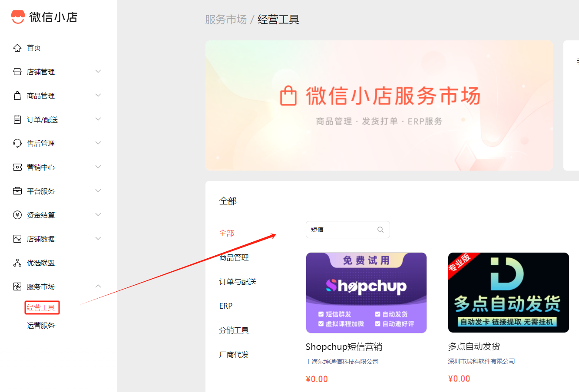Open the Shopchup短信营销 title link

tap(344, 347)
